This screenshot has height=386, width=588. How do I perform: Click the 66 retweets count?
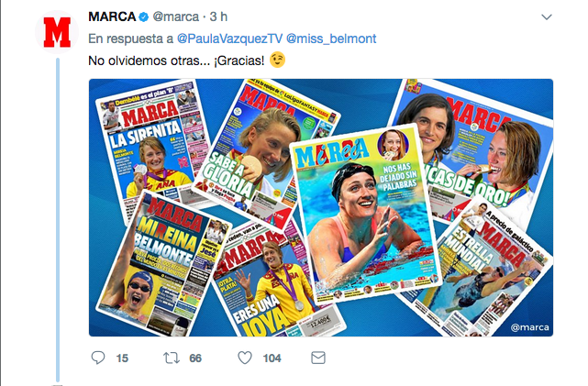(195, 358)
